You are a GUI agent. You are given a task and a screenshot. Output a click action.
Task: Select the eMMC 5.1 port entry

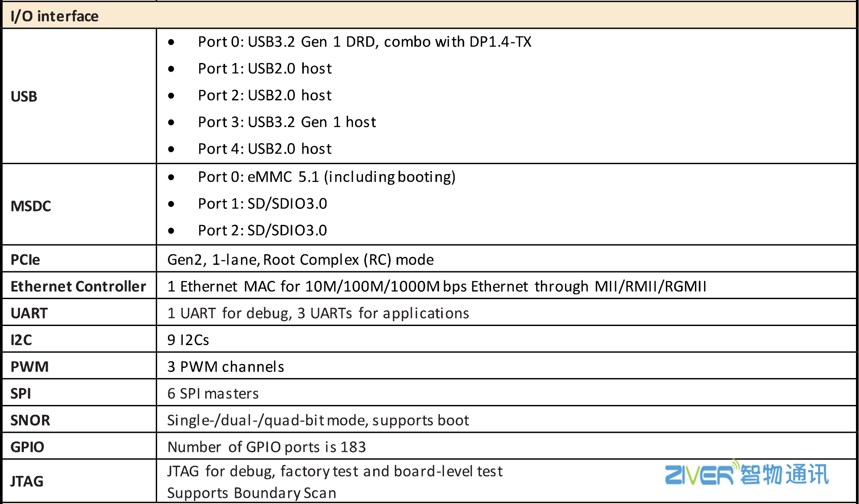click(x=326, y=177)
